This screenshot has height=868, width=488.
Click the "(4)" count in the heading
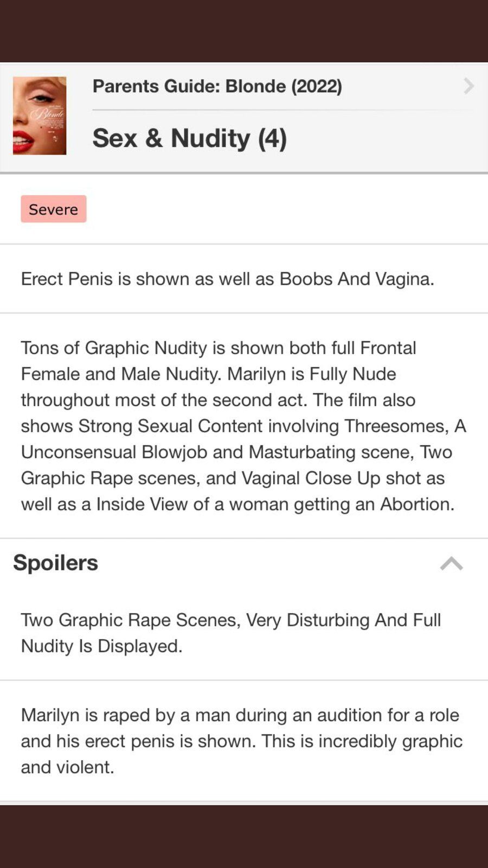(272, 138)
